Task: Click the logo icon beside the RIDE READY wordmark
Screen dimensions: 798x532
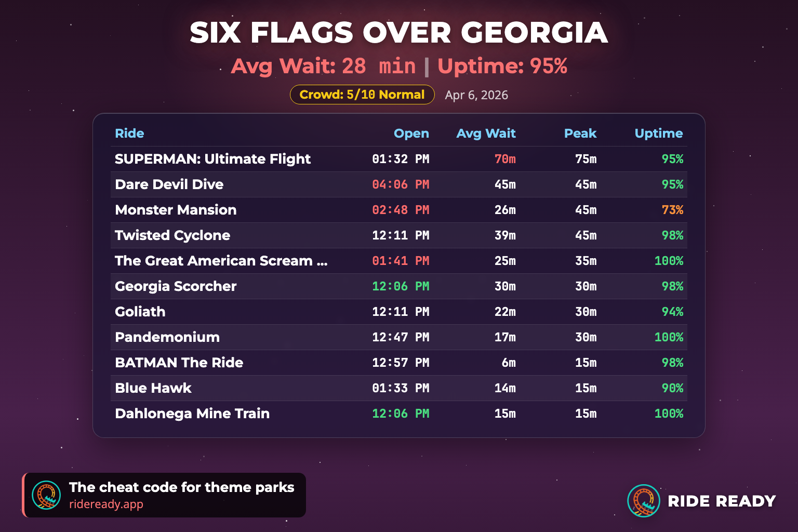Action: (644, 501)
